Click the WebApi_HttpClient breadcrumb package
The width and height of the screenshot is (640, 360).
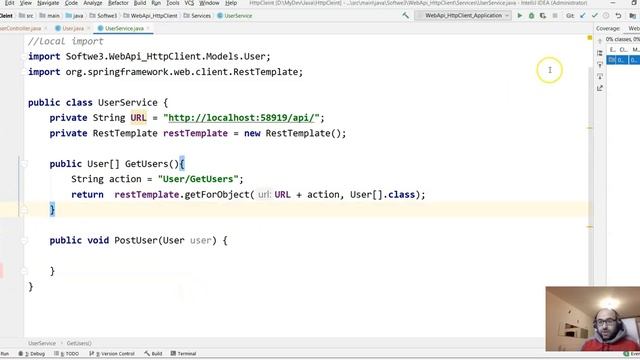click(x=150, y=16)
